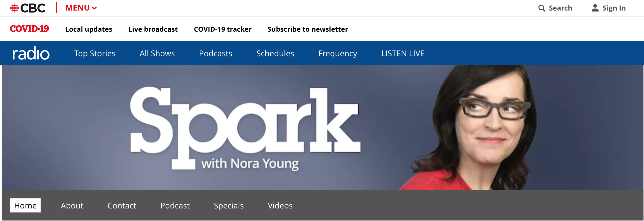Open All Shows in radio nav
Image resolution: width=644 pixels, height=221 pixels.
tap(157, 53)
